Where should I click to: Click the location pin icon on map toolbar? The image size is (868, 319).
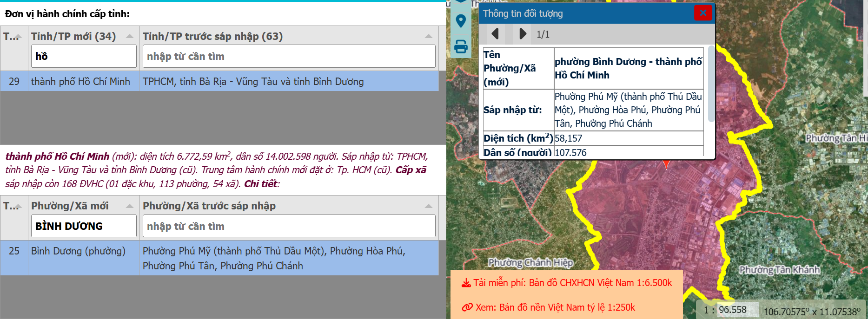(461, 21)
